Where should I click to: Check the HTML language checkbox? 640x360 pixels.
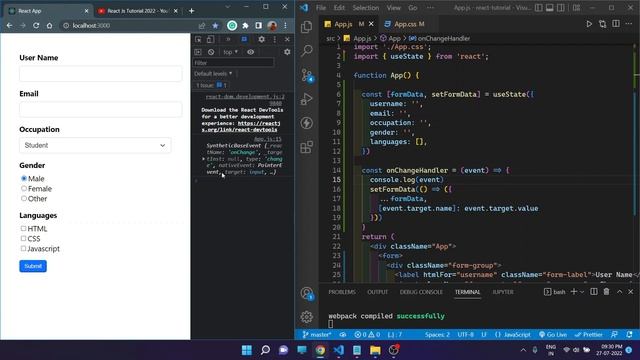23,229
